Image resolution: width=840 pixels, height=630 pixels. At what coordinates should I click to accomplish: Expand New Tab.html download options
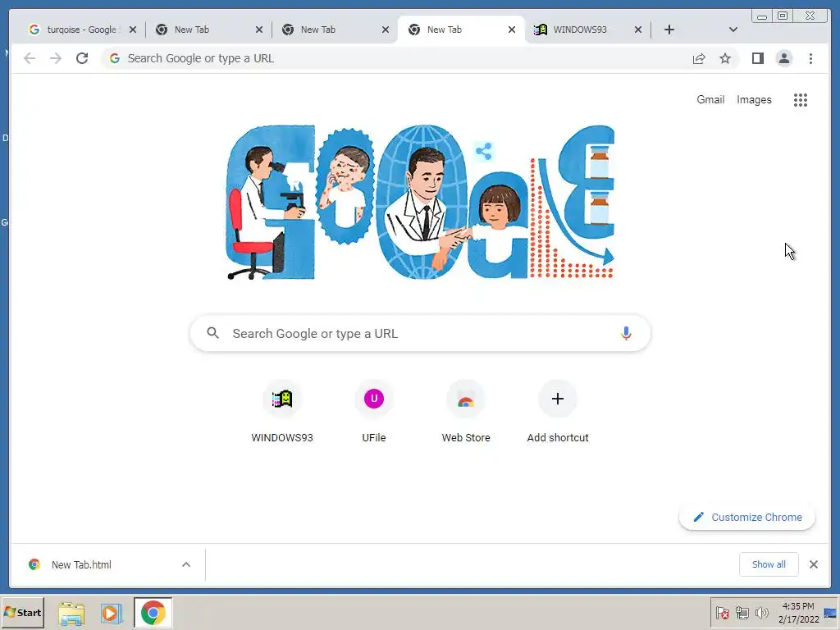coord(186,564)
